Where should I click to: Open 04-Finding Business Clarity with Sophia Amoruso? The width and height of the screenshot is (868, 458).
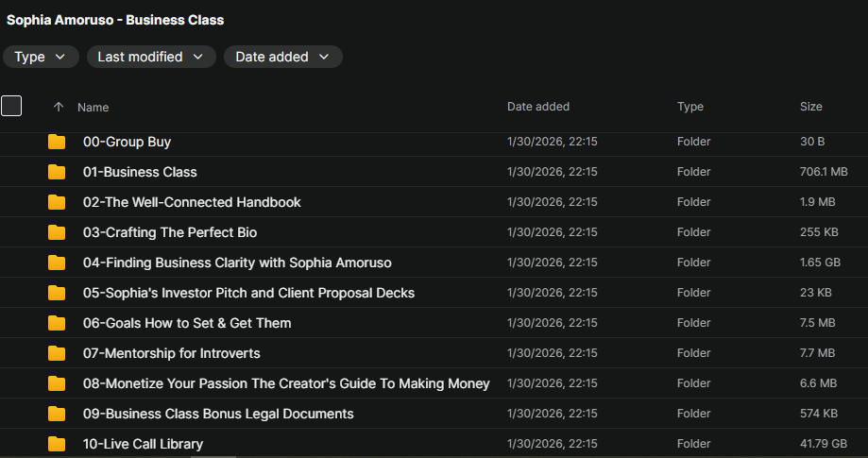237,263
